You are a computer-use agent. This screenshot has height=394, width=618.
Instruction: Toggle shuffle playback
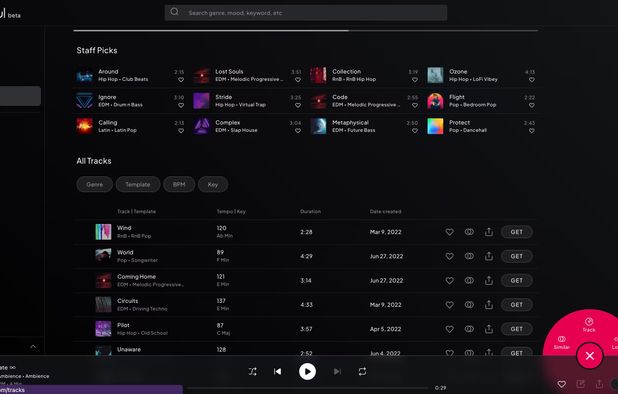click(x=253, y=372)
